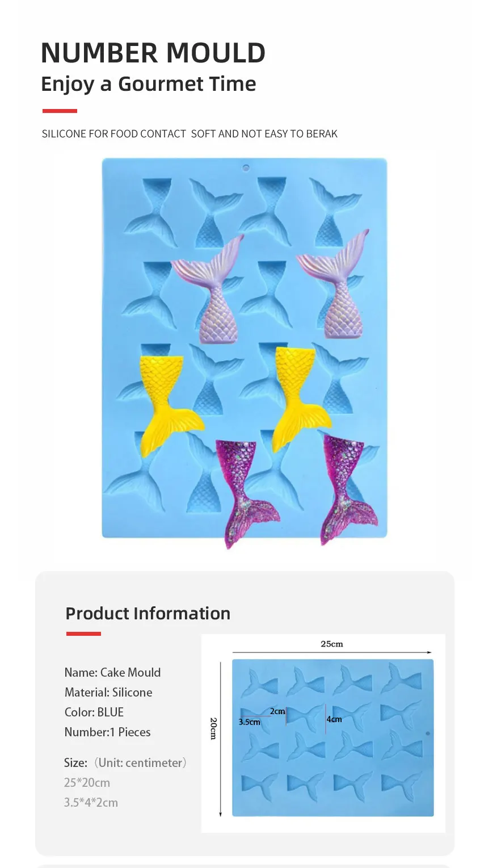Click the Product Information heading
484x868 pixels.
[x=148, y=614]
